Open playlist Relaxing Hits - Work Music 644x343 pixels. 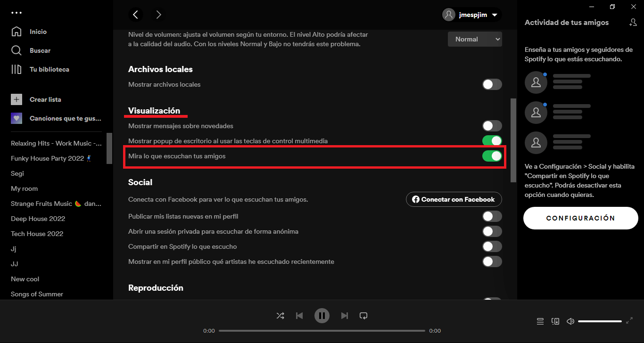click(x=57, y=143)
